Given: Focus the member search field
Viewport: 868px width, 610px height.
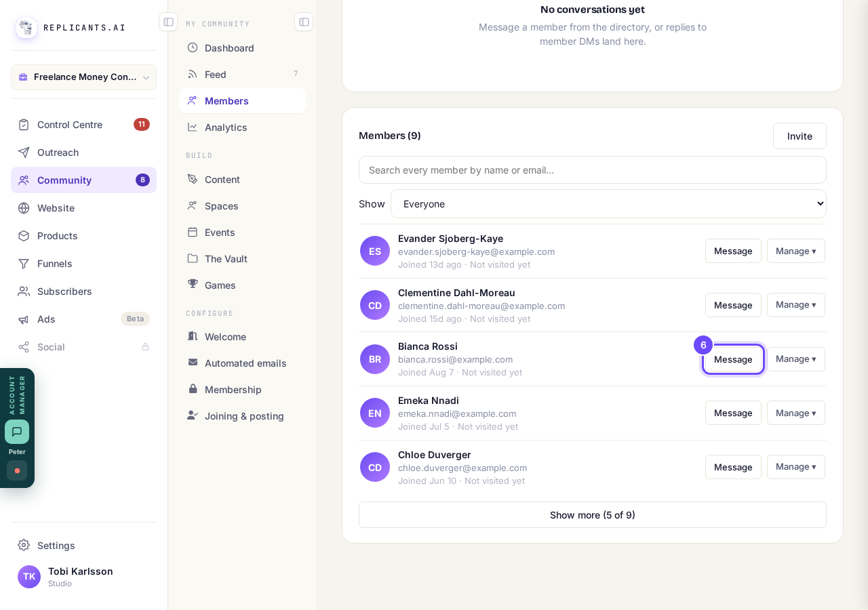Looking at the screenshot, I should 593,170.
